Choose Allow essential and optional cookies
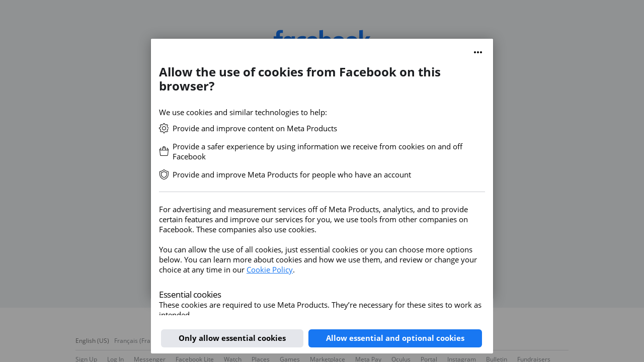644x362 pixels. [395, 338]
